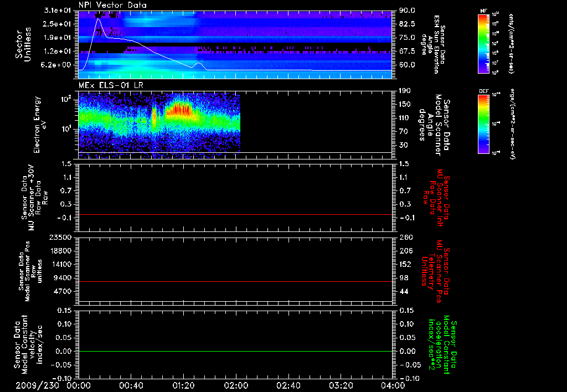Click the 150 scanner angle tick
The image size is (567, 392).
coord(405,104)
